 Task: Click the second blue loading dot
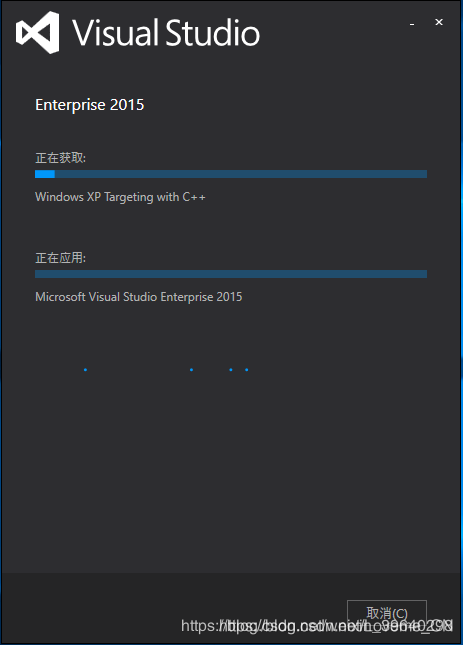[x=191, y=370]
